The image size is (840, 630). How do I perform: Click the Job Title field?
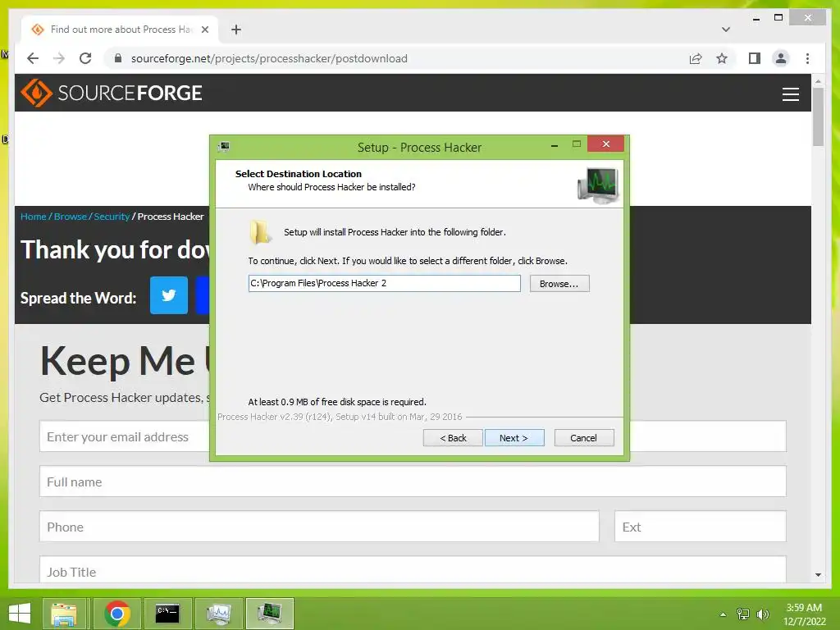413,569
